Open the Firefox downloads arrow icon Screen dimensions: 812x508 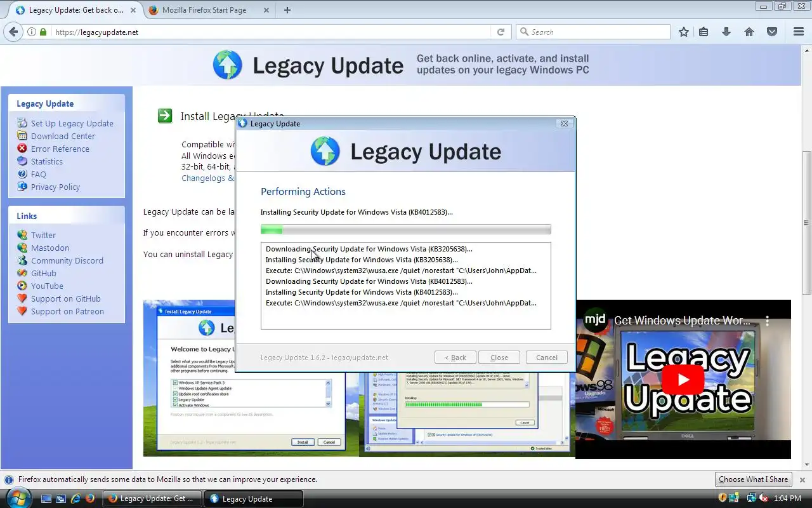tap(726, 32)
